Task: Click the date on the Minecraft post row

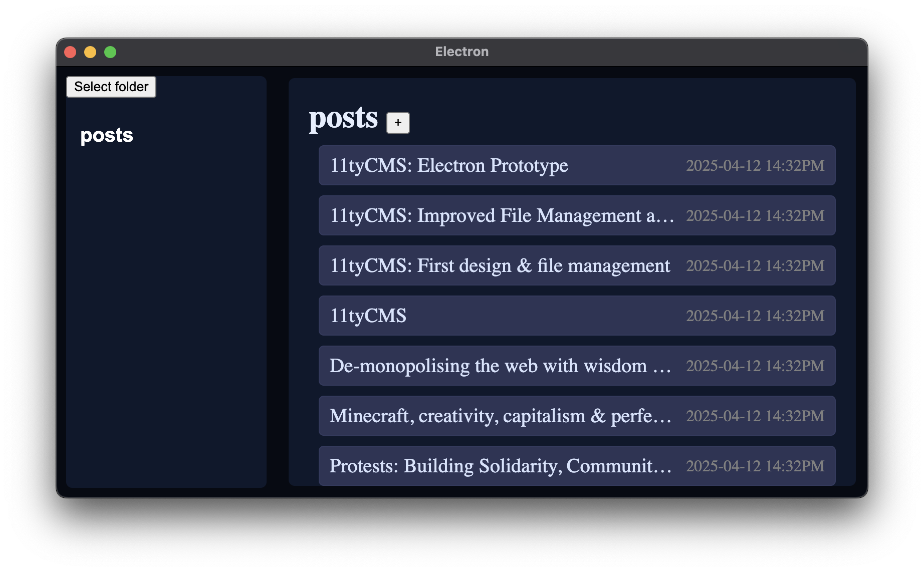Action: point(755,416)
